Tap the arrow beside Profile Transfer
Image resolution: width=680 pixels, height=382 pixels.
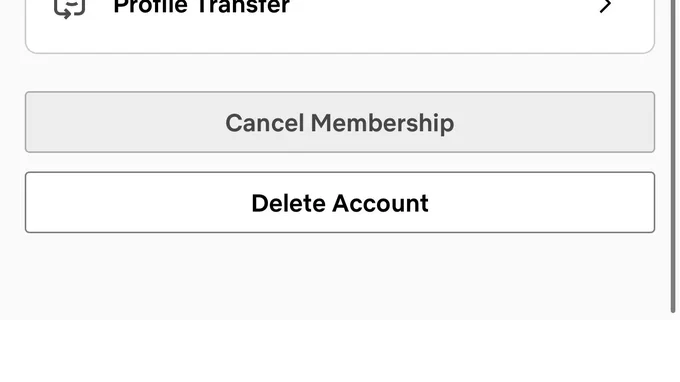coord(605,6)
